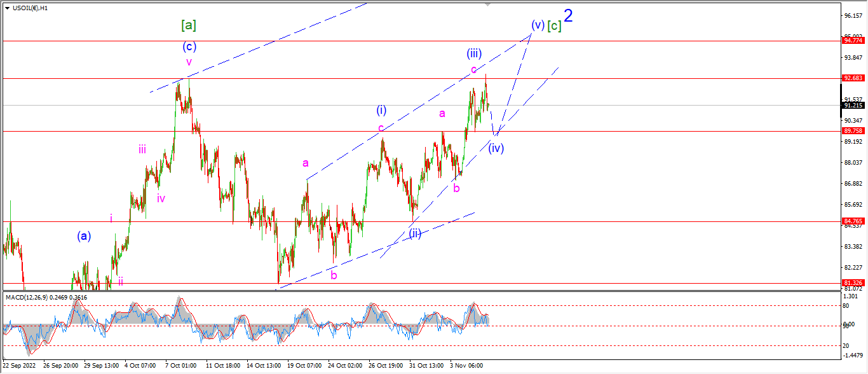The height and width of the screenshot is (374, 868).
Task: Click the 3 Nov 06:00 time axis label
Action: 466,366
